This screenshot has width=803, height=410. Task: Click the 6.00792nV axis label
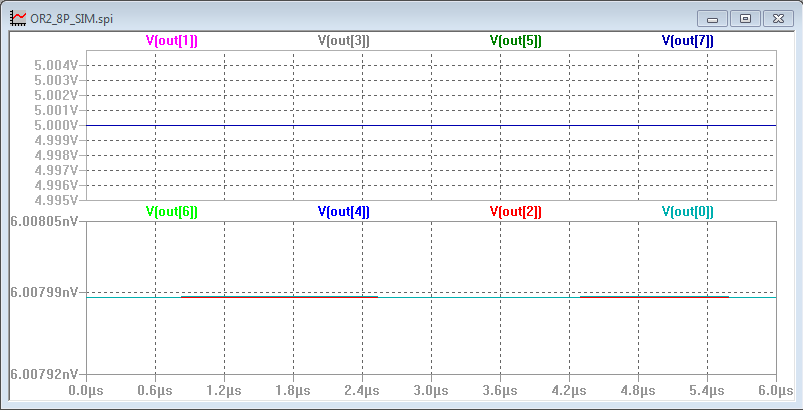point(45,374)
